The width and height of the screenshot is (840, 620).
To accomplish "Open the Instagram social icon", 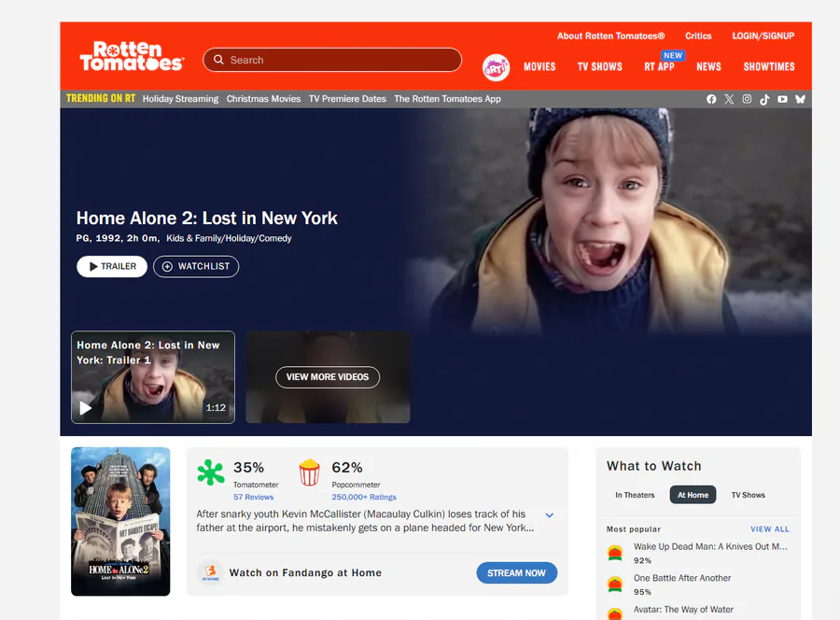I will 747,99.
